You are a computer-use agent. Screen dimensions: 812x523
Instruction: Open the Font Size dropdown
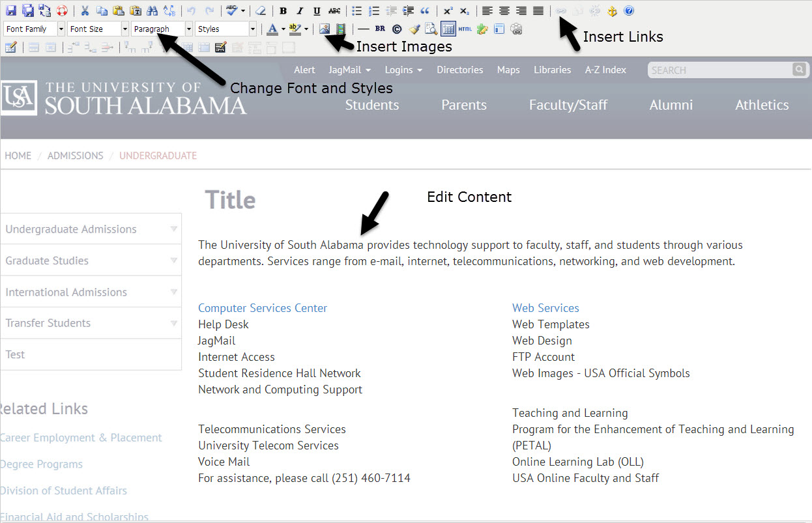click(x=98, y=29)
